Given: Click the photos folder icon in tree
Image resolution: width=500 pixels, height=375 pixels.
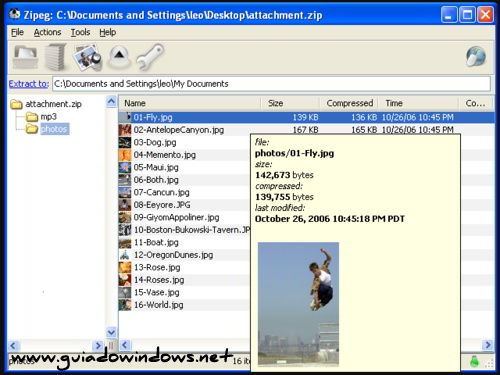Looking at the screenshot, I should click(32, 129).
